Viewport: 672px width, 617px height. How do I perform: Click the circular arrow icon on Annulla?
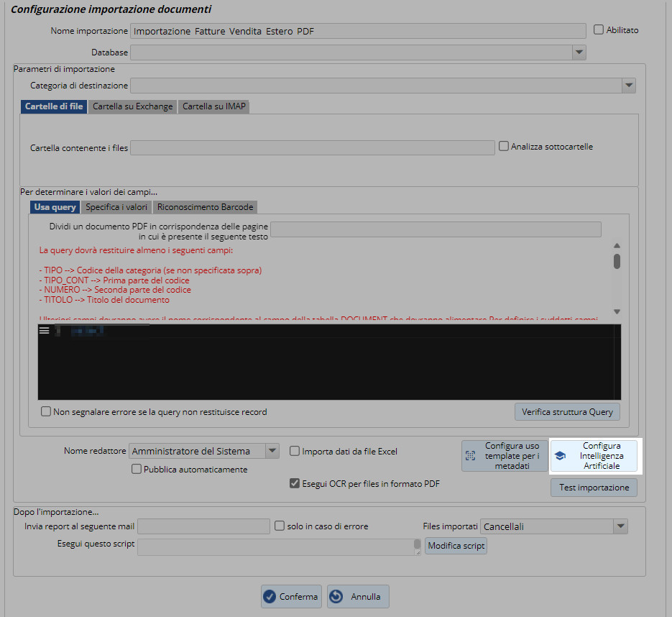336,596
